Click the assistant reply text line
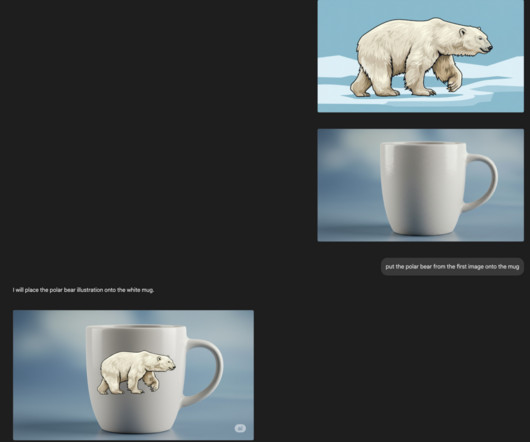This screenshot has width=530, height=442. coord(83,290)
